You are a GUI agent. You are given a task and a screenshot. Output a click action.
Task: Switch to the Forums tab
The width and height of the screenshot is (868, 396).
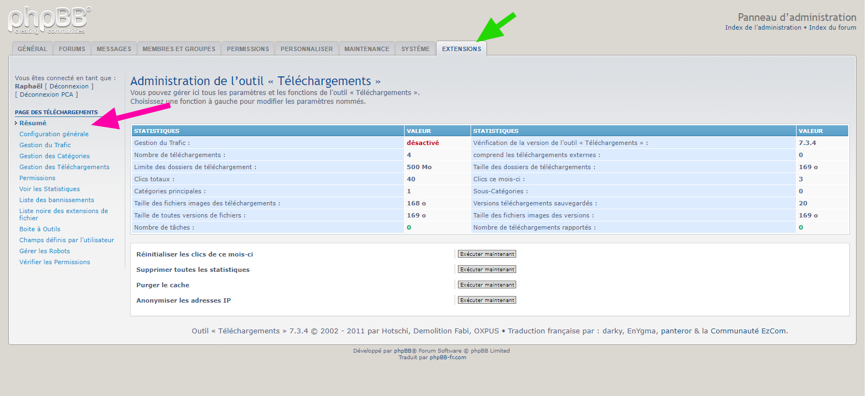coord(72,49)
